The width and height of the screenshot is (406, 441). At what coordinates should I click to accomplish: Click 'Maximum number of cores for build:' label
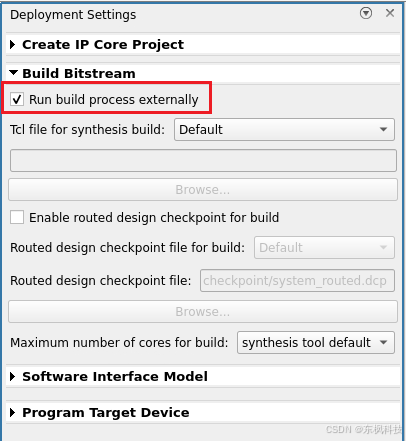(x=119, y=342)
